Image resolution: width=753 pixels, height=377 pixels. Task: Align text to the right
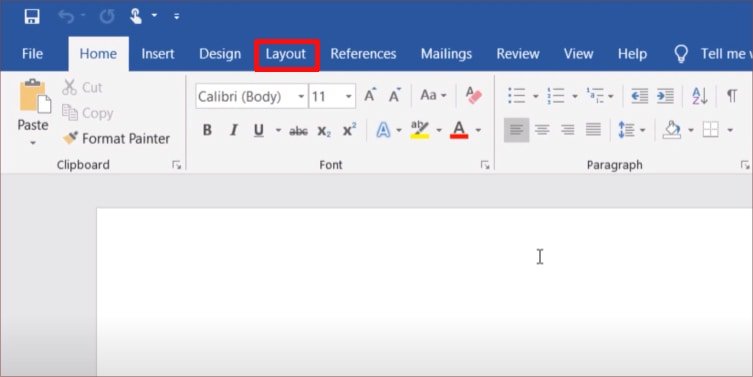pos(568,130)
